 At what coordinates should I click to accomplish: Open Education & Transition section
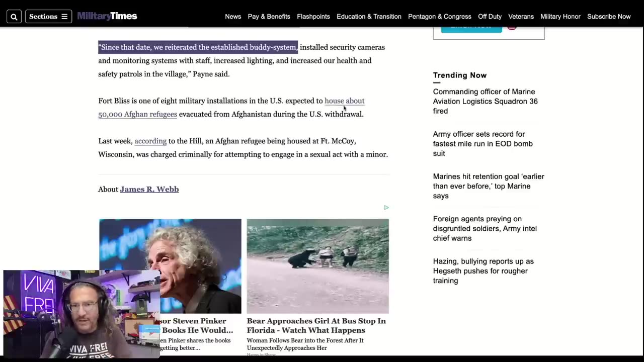369,17
